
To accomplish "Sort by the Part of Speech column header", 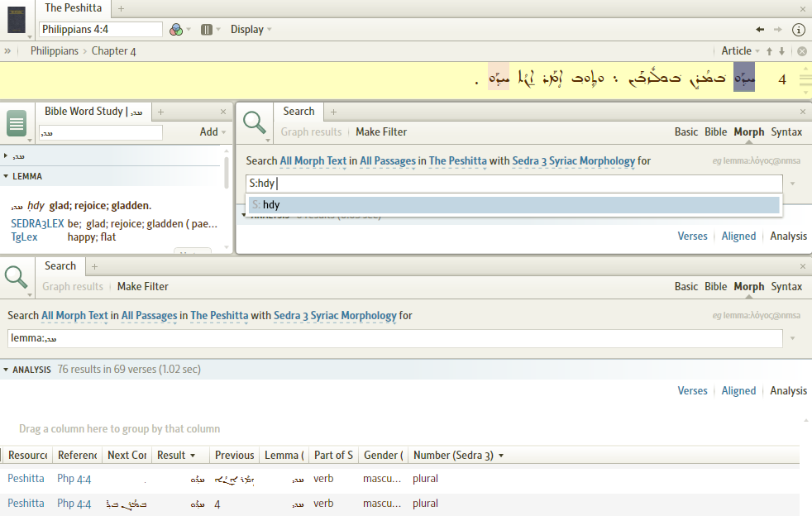I will pyautogui.click(x=333, y=456).
